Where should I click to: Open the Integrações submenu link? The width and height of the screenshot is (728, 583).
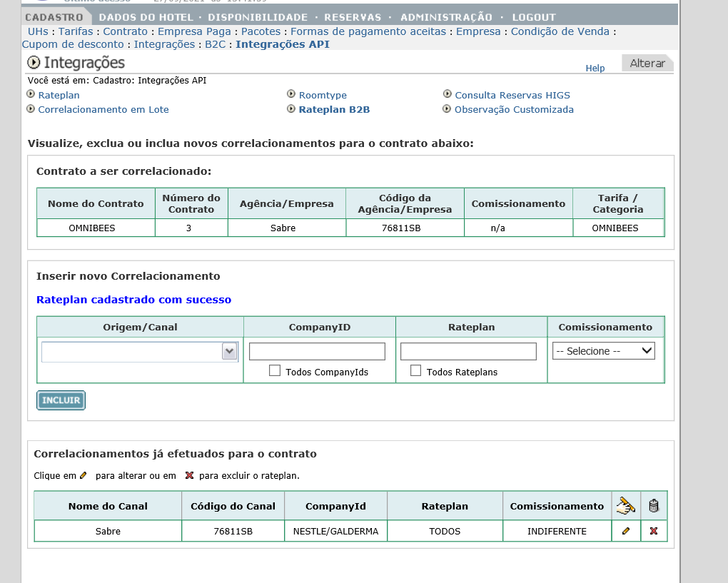pos(164,44)
